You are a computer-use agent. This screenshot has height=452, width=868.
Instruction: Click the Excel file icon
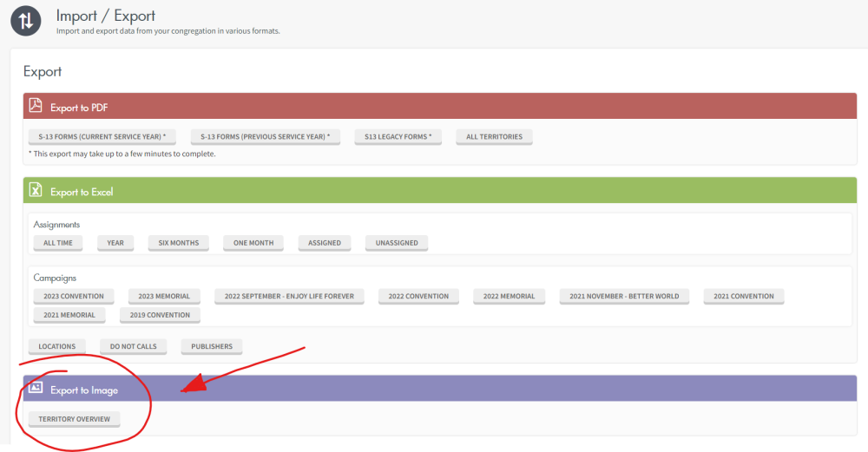pyautogui.click(x=36, y=191)
